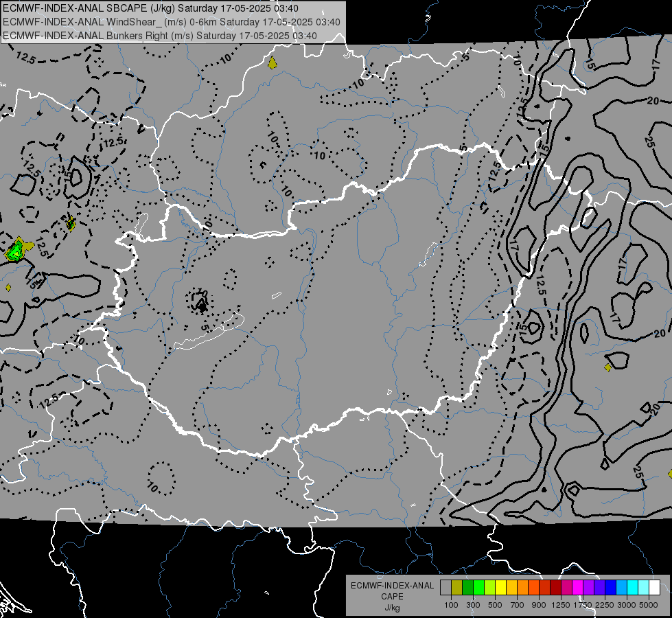Click the SBCAPE (J/kg) title line
The width and height of the screenshot is (672, 618).
click(151, 8)
